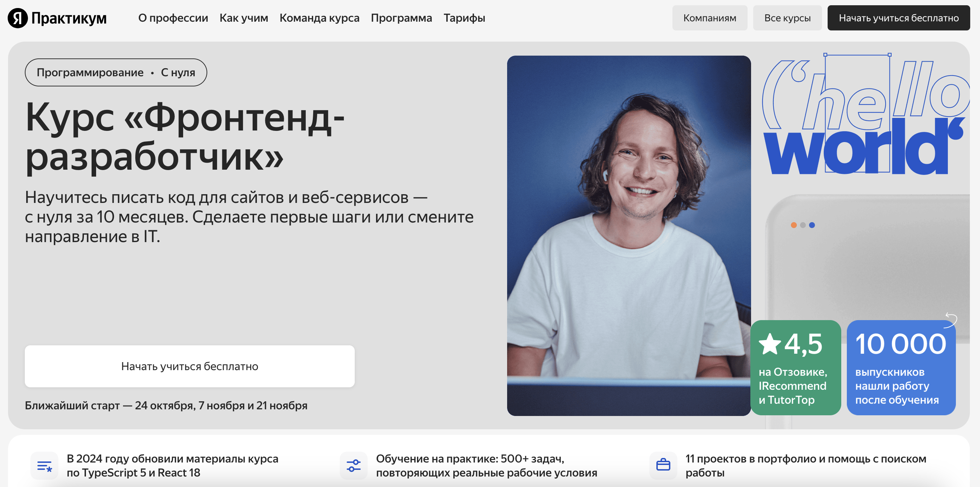Click the Яндекс Практикум logo icon

[x=18, y=18]
